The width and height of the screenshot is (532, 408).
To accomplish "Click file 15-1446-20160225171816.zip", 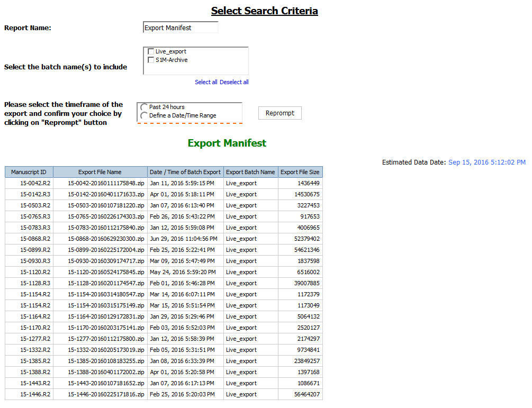I will pyautogui.click(x=106, y=394).
